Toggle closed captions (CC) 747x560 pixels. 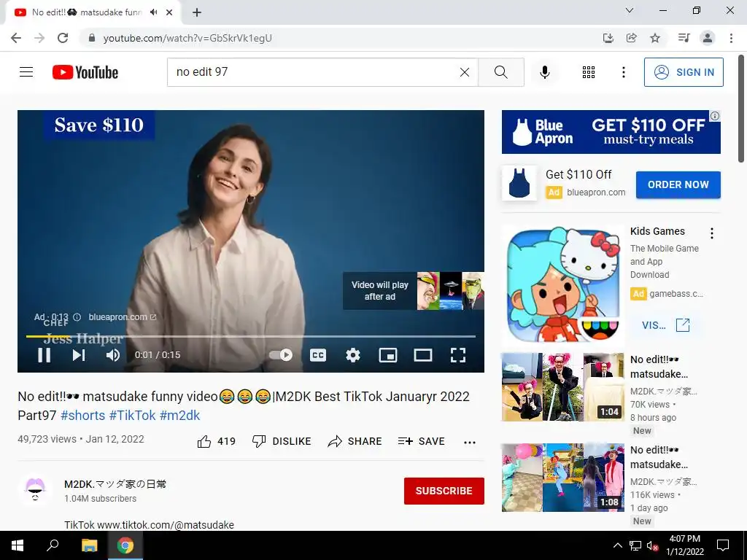point(318,355)
